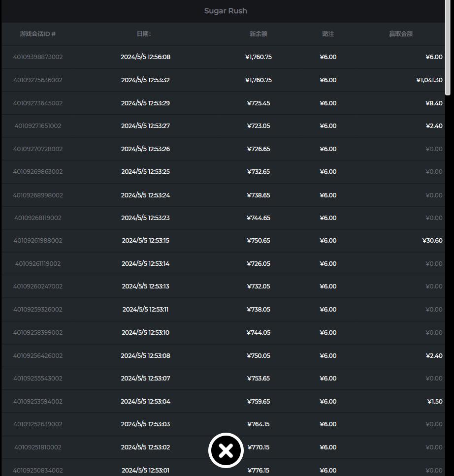454x476 pixels.
Task: Open session ID 40109268119002
Action: pos(38,218)
